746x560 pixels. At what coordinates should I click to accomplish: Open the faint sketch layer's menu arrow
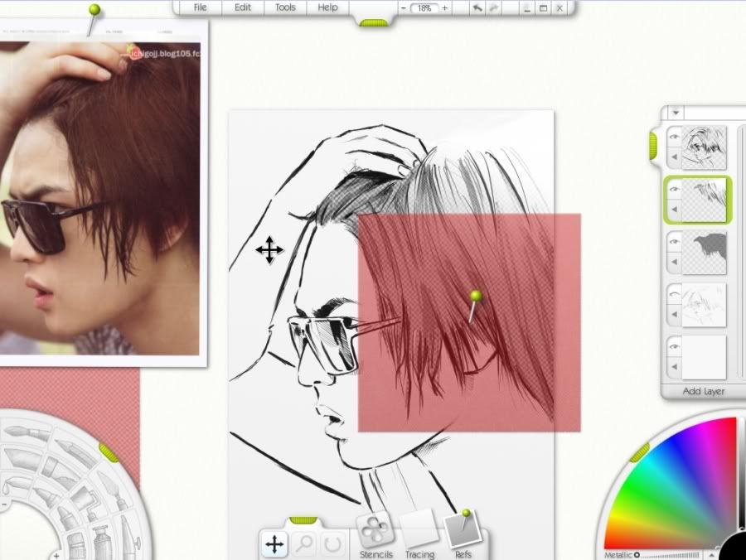click(x=674, y=314)
